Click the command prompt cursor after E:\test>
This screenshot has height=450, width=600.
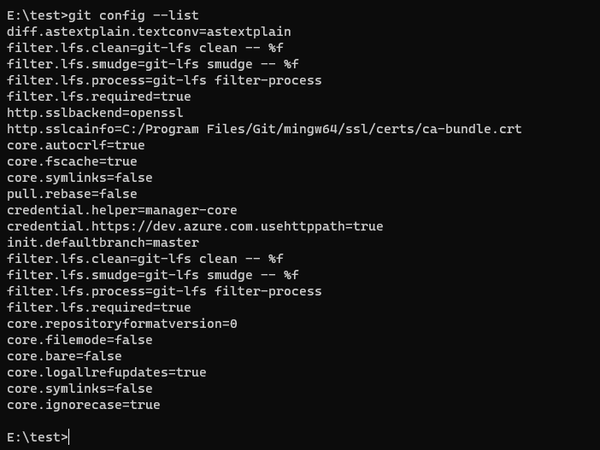(x=70, y=437)
